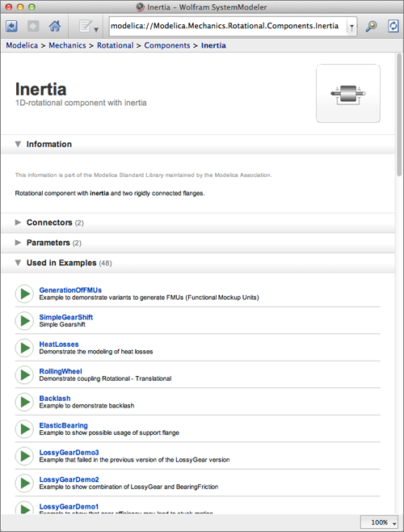Open the home page icon
The height and width of the screenshot is (532, 404).
55,26
